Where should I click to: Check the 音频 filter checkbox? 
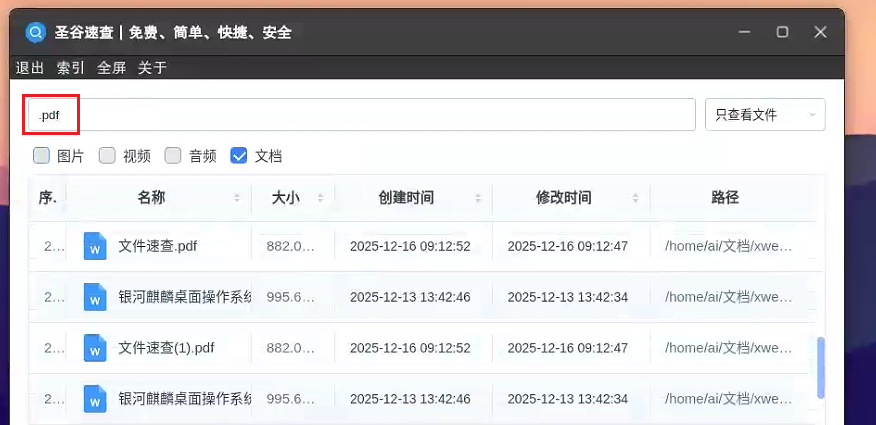[x=173, y=156]
